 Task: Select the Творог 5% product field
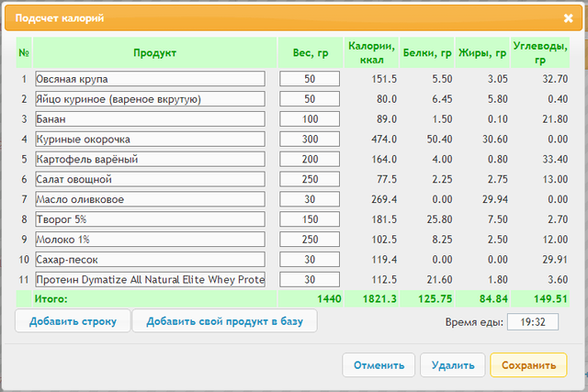click(x=150, y=219)
